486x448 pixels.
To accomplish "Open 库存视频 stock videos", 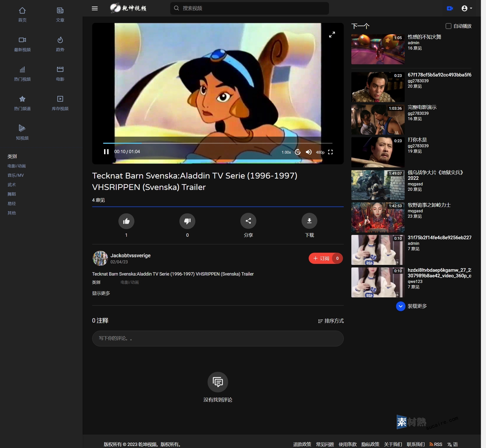I will coord(60,103).
